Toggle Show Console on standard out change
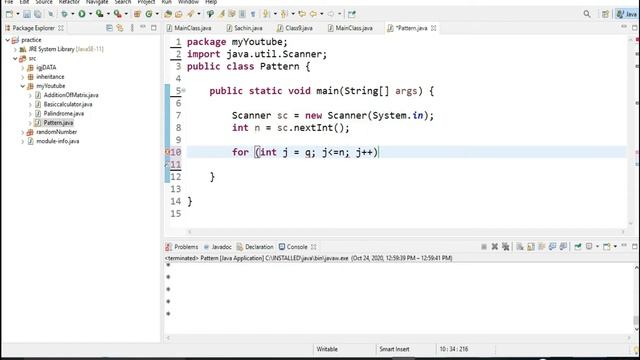This screenshot has height=360, width=640. 552,247
